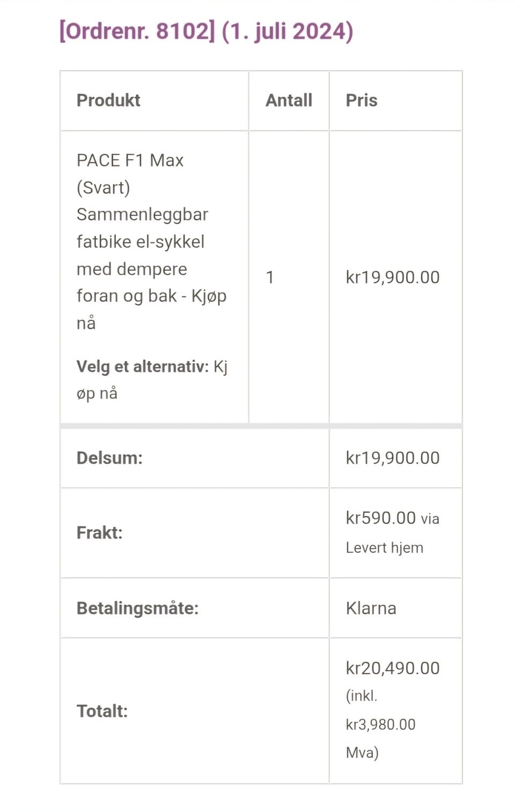Click the date 1. juli 2024
This screenshot has width=515, height=812.
(x=287, y=31)
